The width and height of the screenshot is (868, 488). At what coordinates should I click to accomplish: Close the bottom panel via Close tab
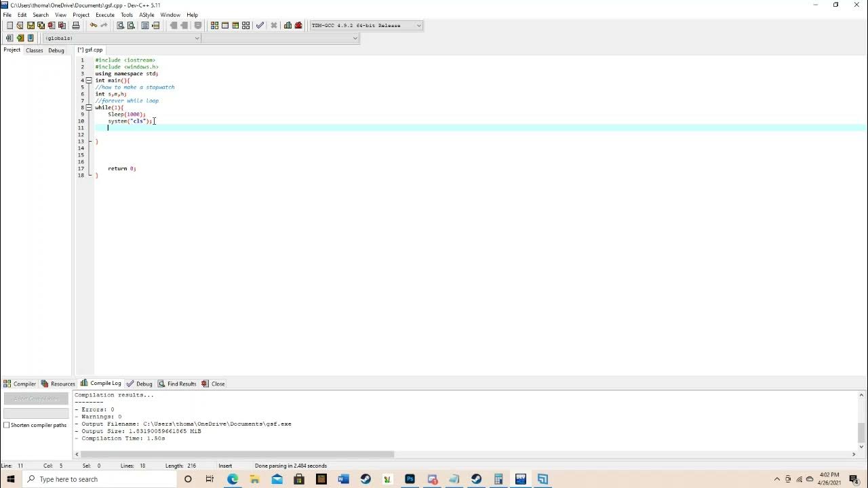point(213,384)
